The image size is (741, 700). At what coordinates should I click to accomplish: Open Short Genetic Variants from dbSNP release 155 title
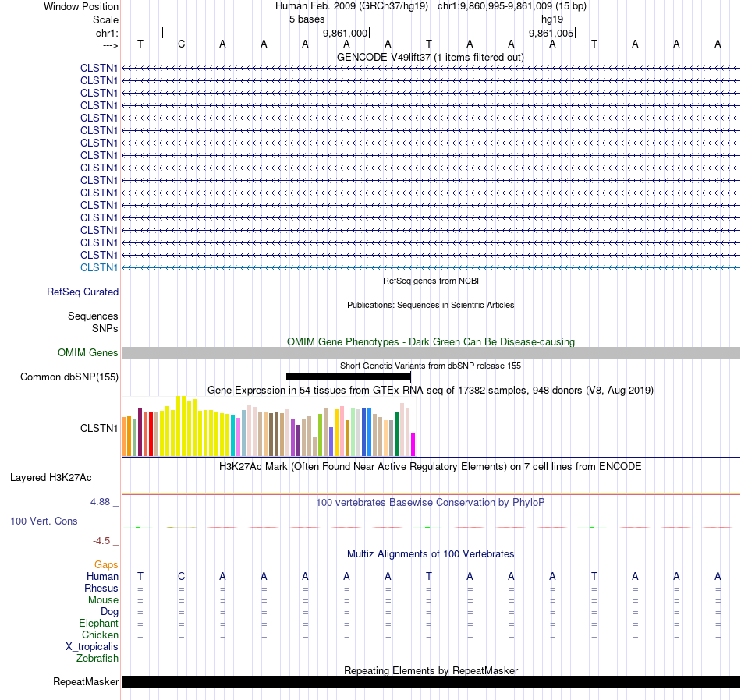click(x=431, y=366)
